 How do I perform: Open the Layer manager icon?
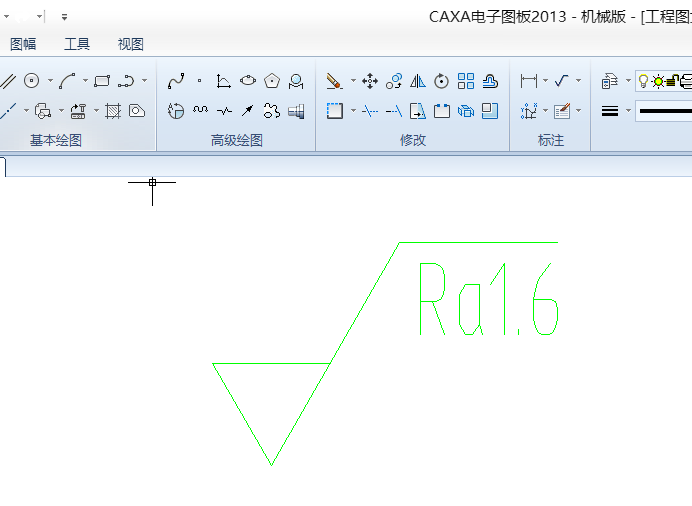pyautogui.click(x=610, y=81)
